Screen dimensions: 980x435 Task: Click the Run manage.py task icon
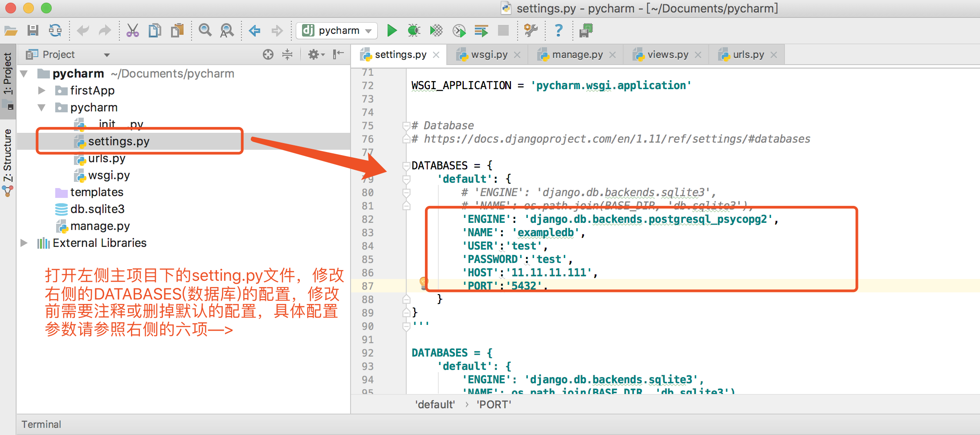(x=481, y=31)
